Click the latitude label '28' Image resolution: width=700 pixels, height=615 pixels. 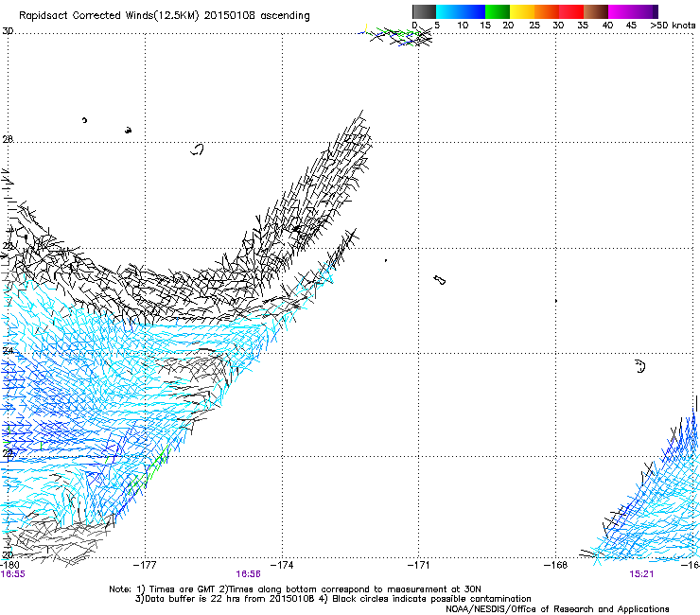(8, 139)
